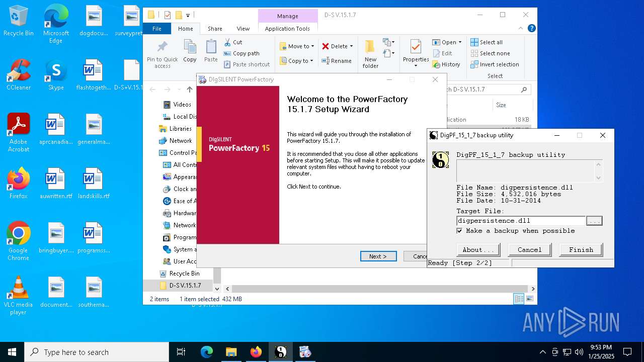
Task: Click the Explorer search field
Action: click(x=488, y=89)
